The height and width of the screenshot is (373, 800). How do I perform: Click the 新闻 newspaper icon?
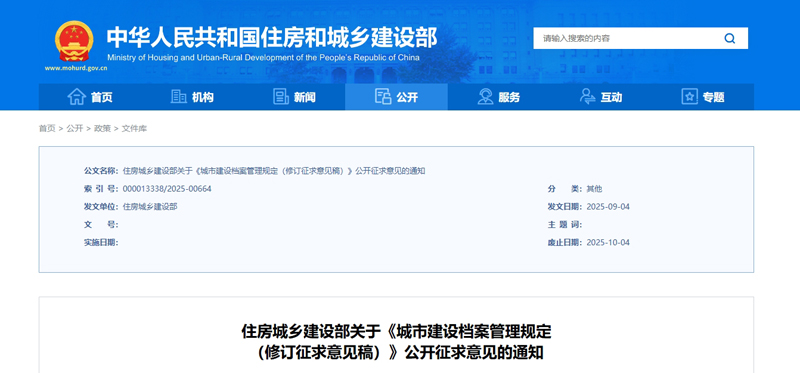[281, 96]
